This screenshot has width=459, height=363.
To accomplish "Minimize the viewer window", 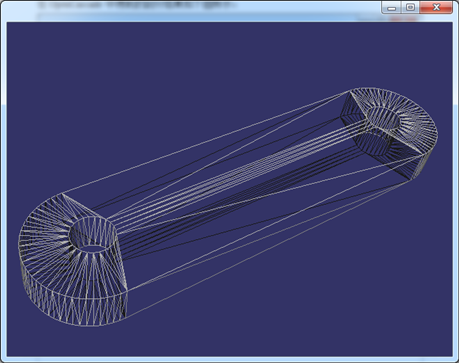I will 392,7.
